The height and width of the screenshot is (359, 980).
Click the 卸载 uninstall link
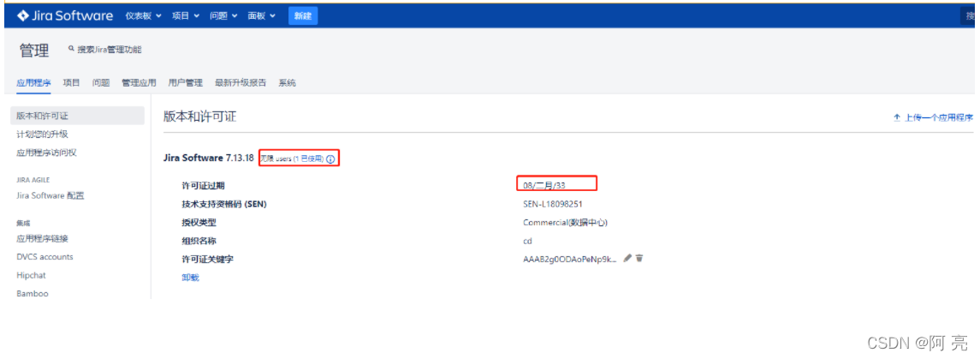[190, 278]
